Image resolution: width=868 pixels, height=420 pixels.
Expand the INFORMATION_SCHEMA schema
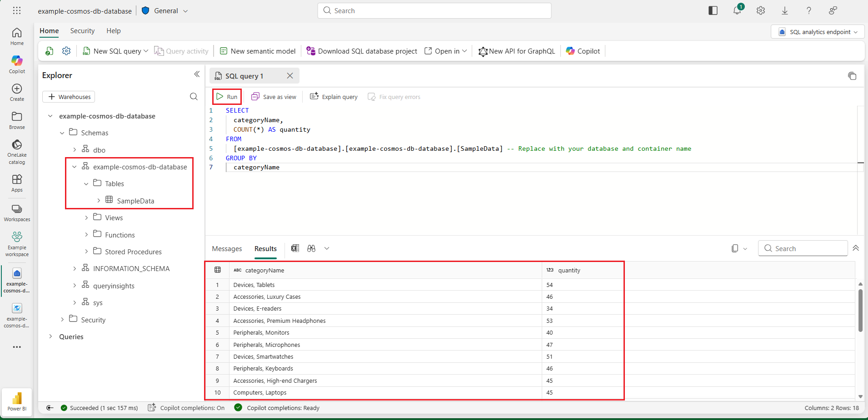click(x=75, y=269)
